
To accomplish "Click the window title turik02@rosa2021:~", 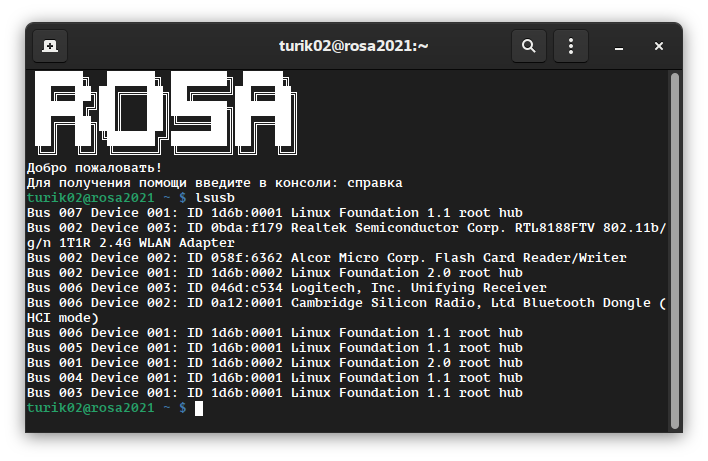I will tap(354, 46).
